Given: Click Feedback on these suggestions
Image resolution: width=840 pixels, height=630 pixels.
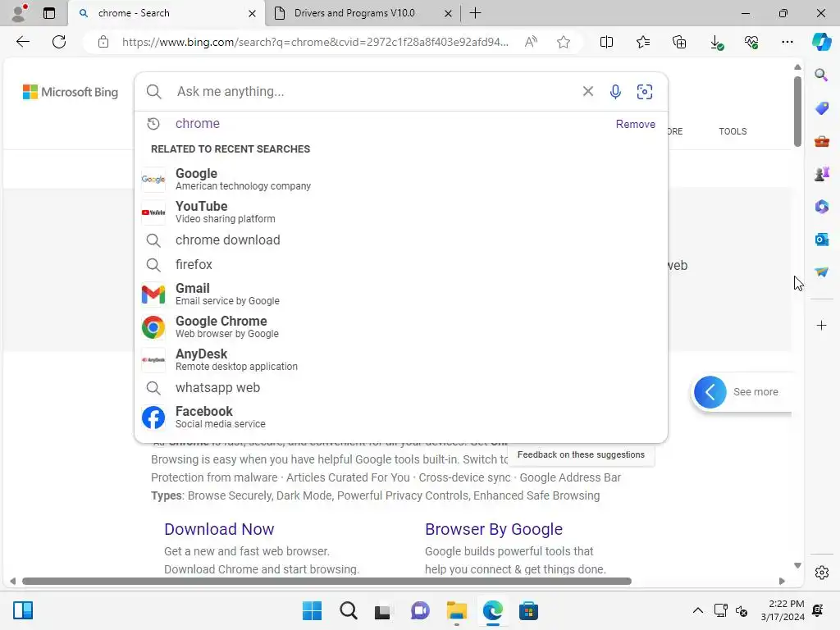Looking at the screenshot, I should point(581,454).
